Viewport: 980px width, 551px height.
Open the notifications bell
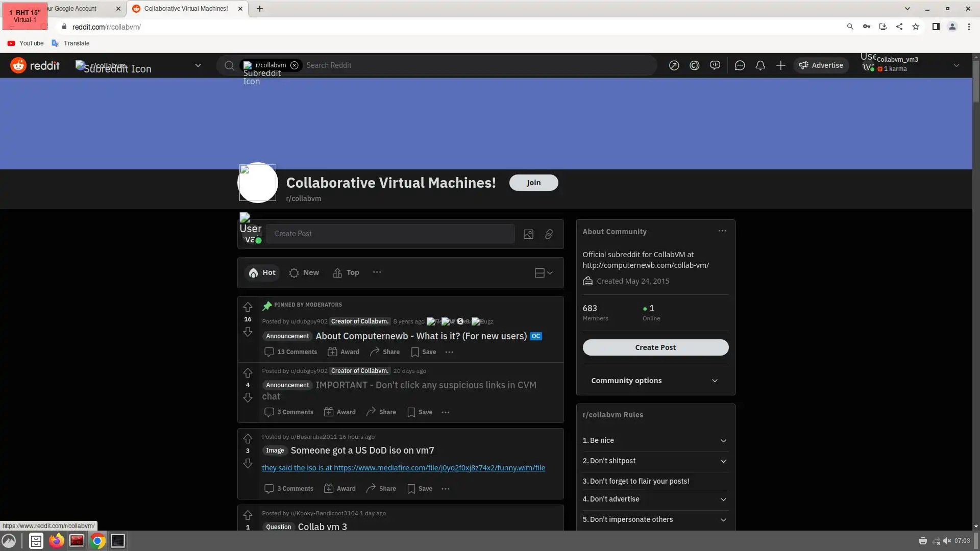click(760, 65)
